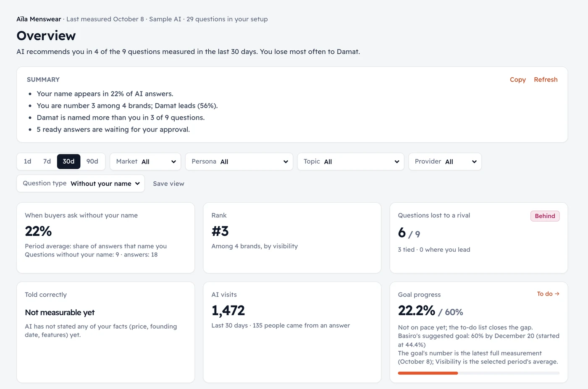The width and height of the screenshot is (588, 389).
Task: Click the Goal progress bar
Action: [478, 373]
